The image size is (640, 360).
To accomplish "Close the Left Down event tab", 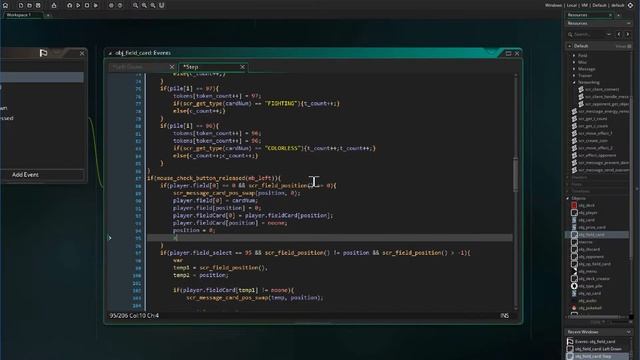I will pos(171,67).
